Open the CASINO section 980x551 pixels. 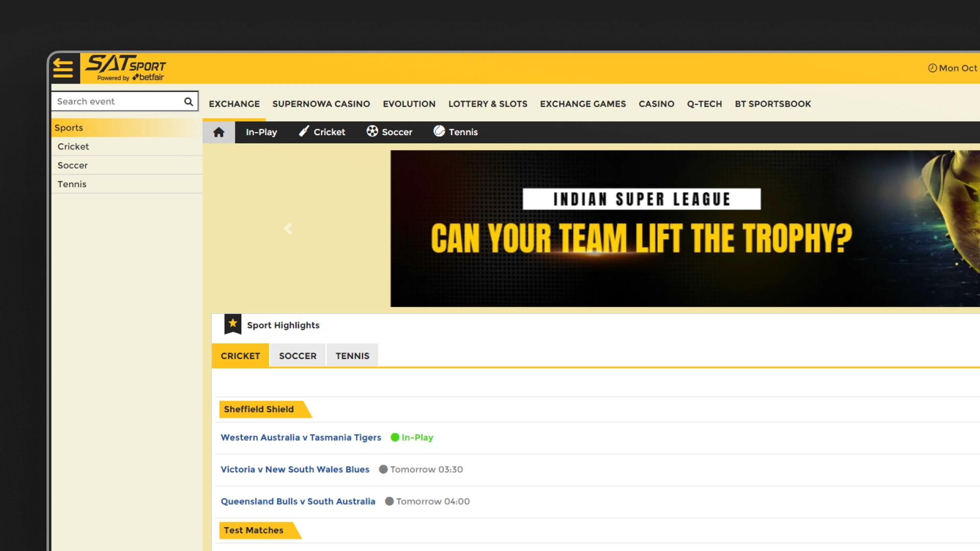656,104
